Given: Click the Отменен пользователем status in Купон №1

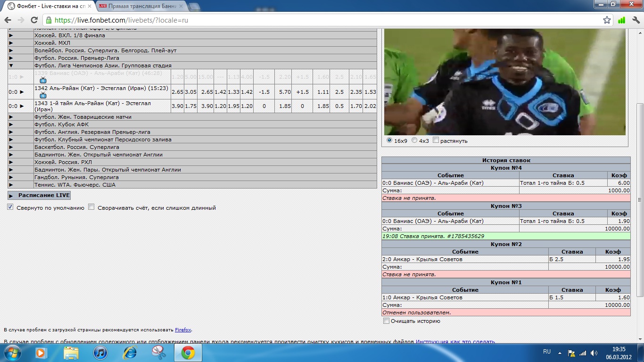Looking at the screenshot, I should pyautogui.click(x=506, y=313).
